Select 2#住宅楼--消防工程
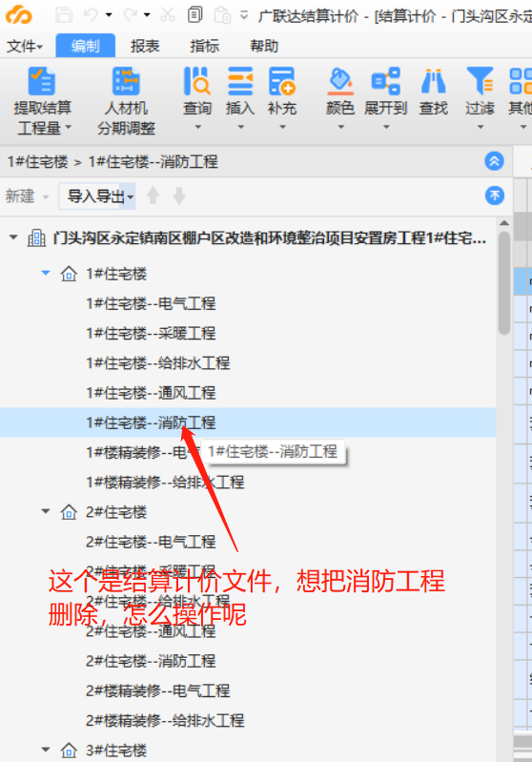Image resolution: width=532 pixels, height=762 pixels. click(151, 661)
